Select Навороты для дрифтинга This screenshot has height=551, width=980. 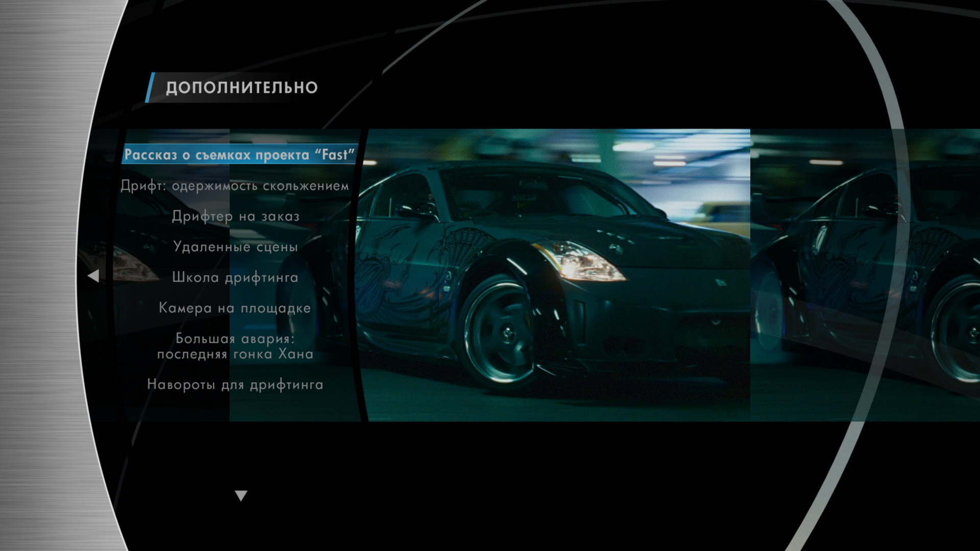click(x=235, y=385)
